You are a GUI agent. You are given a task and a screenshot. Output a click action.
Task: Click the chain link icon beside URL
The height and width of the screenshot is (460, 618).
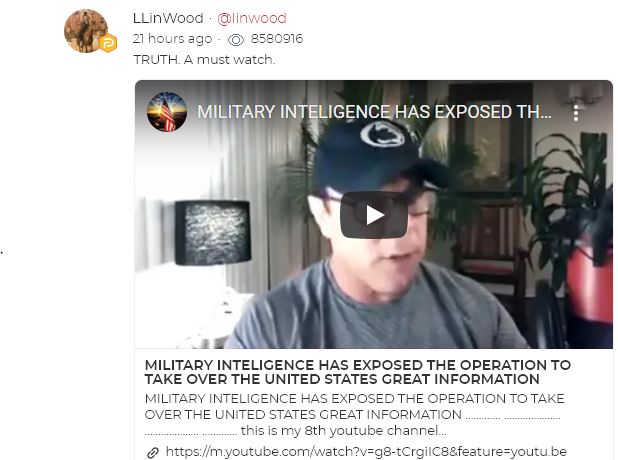[153, 452]
